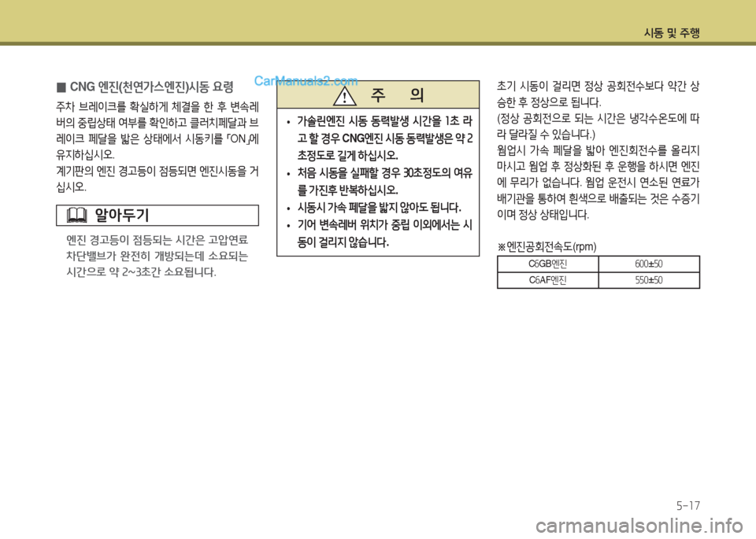Click the ※ symbol before 엔진공회전속도
Viewport: 756px width, 539px height.
tap(501, 247)
